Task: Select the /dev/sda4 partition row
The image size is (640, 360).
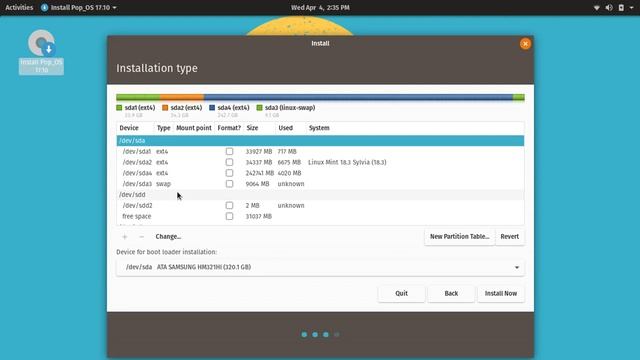Action: [320, 173]
